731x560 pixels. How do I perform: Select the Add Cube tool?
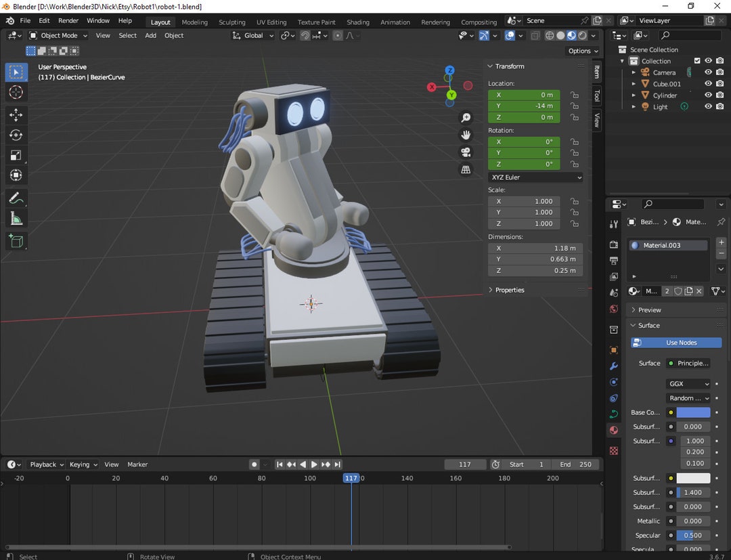[x=16, y=241]
